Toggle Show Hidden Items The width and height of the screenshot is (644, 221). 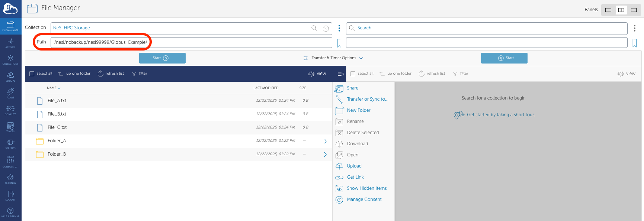click(366, 188)
